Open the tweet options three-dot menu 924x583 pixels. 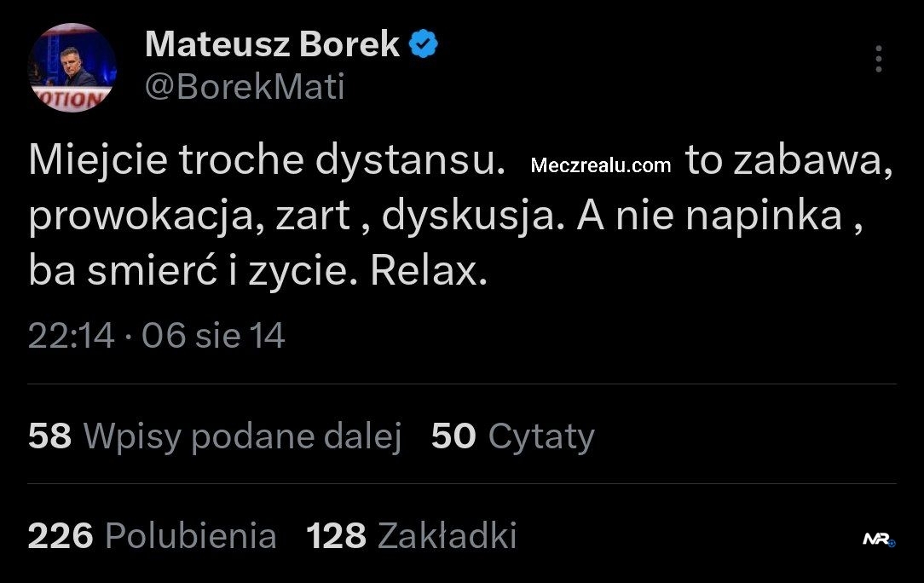pyautogui.click(x=878, y=59)
